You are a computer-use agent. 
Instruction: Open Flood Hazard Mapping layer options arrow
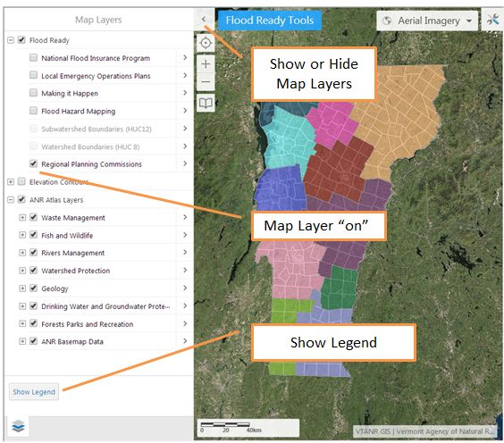pyautogui.click(x=185, y=111)
